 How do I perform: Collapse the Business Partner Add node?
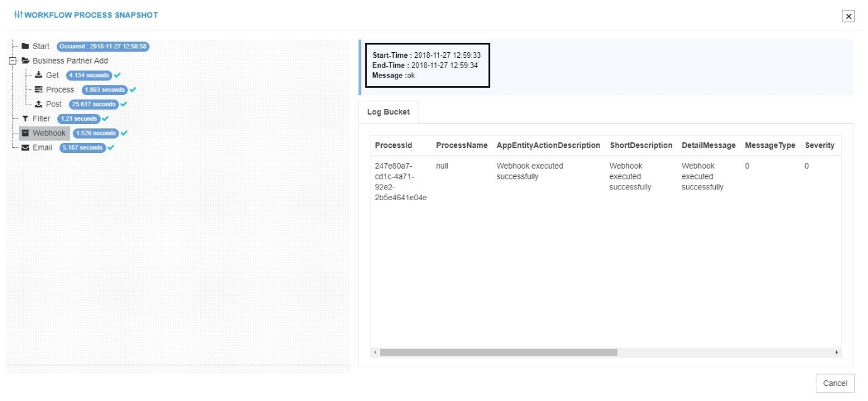tap(12, 61)
